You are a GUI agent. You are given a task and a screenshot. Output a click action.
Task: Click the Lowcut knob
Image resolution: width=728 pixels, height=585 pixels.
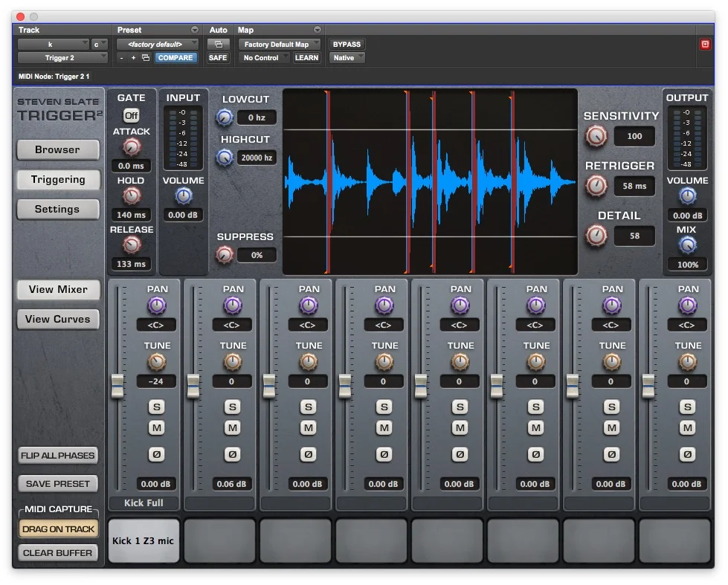pos(225,117)
